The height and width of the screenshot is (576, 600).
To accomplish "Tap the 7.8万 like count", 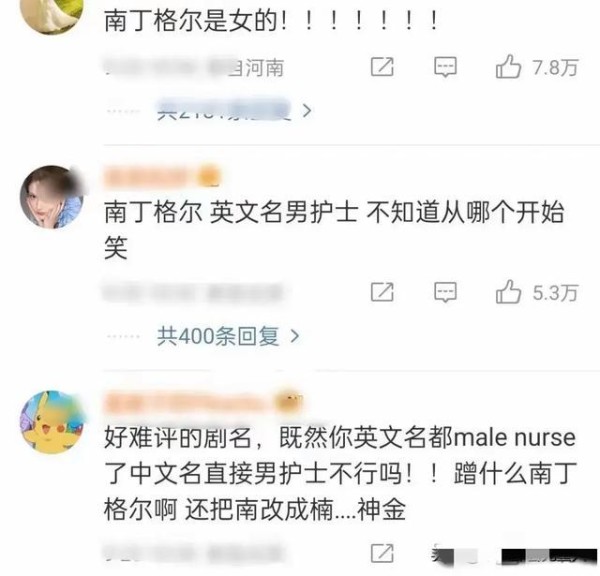I will coord(555,67).
